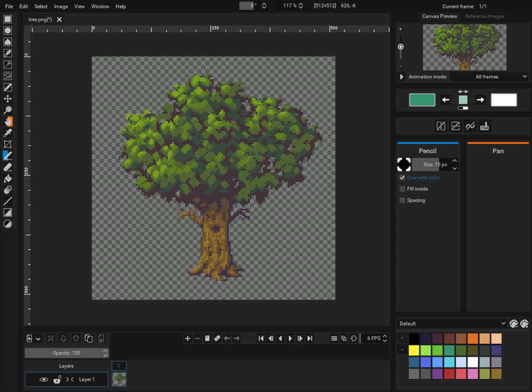The width and height of the screenshot is (532, 392).
Task: Pick a color with the Color Picker tool
Action: pos(8,132)
